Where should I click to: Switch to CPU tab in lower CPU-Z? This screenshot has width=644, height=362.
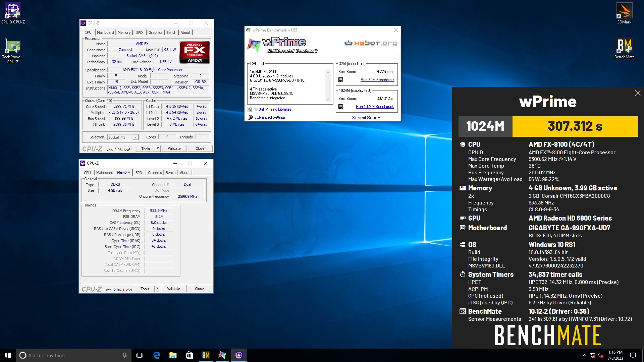pyautogui.click(x=87, y=173)
